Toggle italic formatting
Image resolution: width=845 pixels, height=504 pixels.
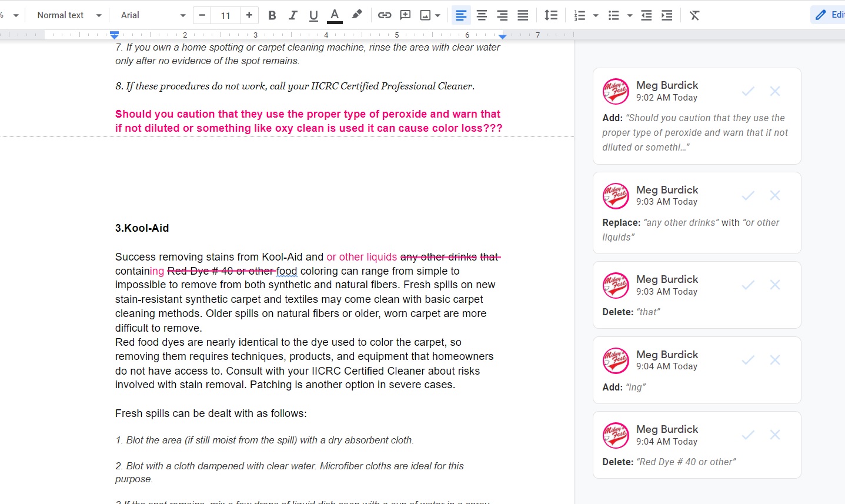tap(293, 15)
